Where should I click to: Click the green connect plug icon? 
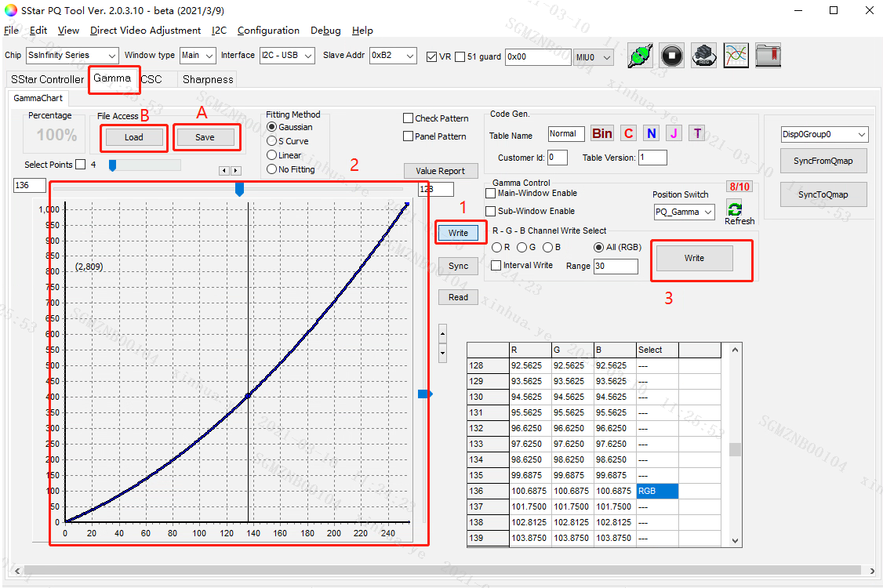641,56
